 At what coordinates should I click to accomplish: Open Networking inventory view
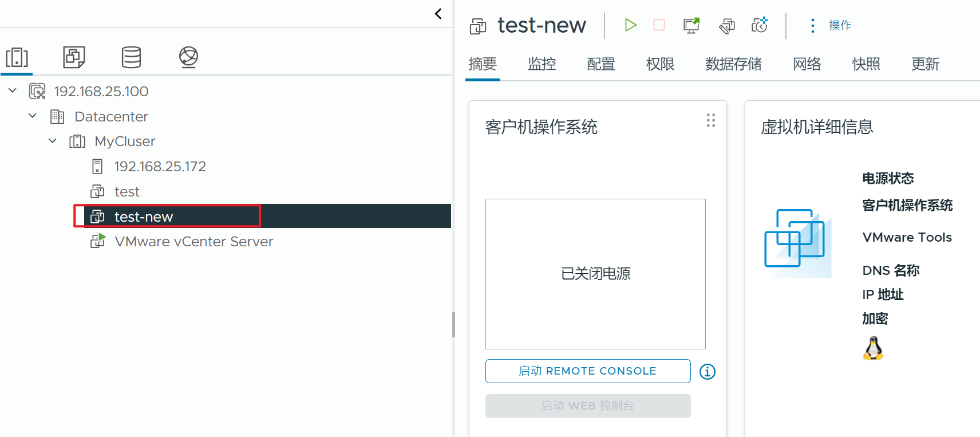click(x=188, y=57)
